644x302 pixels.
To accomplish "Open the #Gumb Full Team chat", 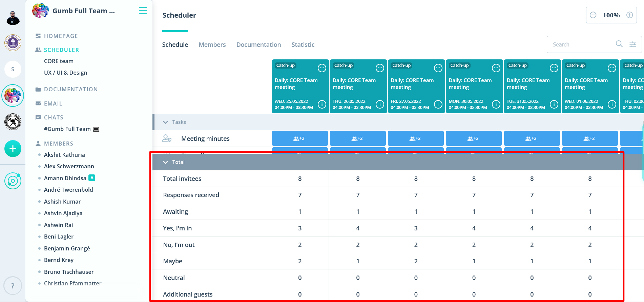I will pyautogui.click(x=71, y=129).
